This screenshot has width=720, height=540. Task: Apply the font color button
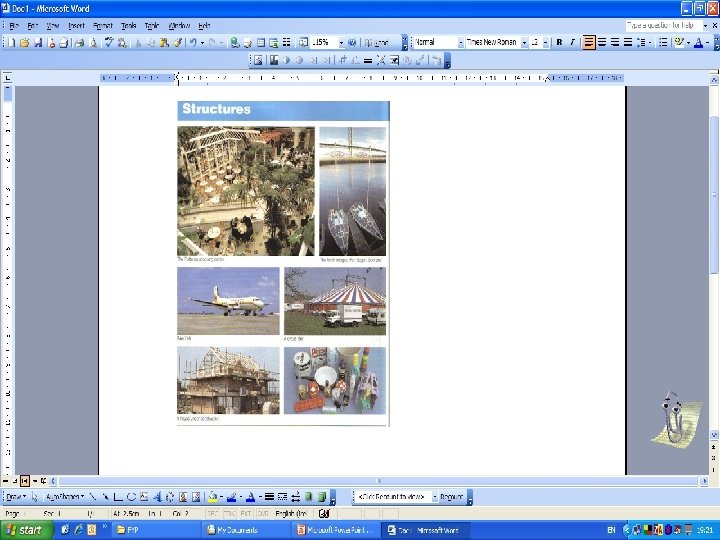click(698, 43)
